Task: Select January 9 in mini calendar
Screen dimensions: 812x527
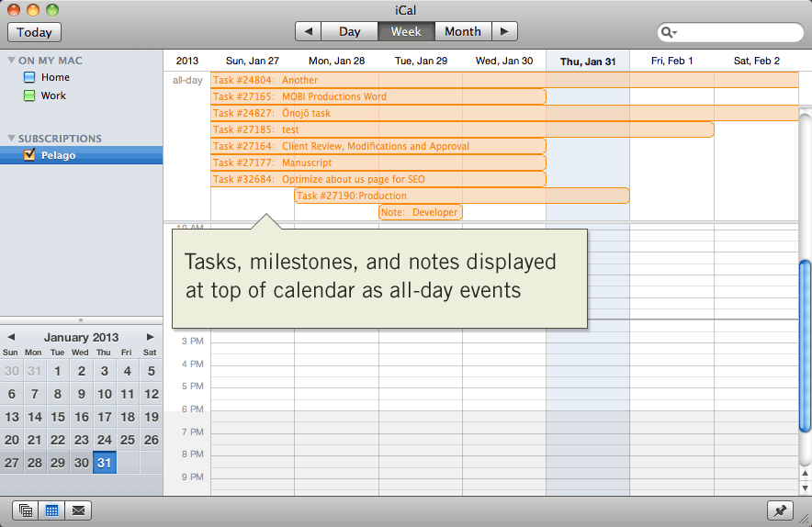Action: click(82, 394)
